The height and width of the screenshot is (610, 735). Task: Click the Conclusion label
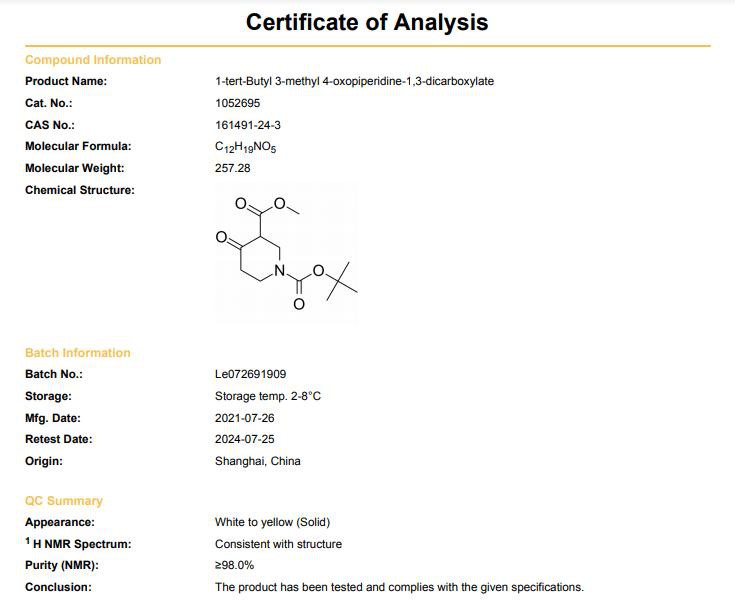point(58,587)
